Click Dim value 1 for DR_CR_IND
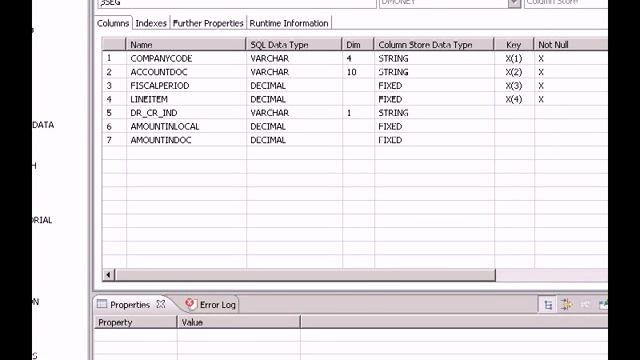The height and width of the screenshot is (360, 640). click(x=349, y=113)
